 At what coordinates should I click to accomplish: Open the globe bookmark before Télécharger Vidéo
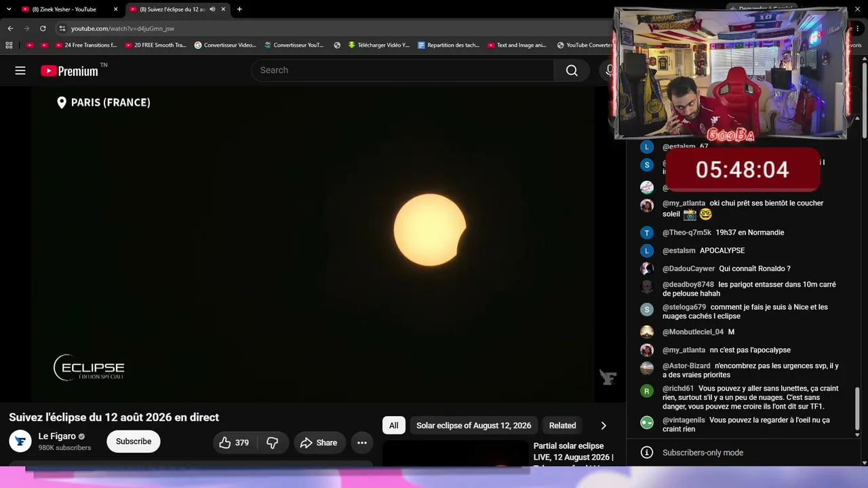337,45
